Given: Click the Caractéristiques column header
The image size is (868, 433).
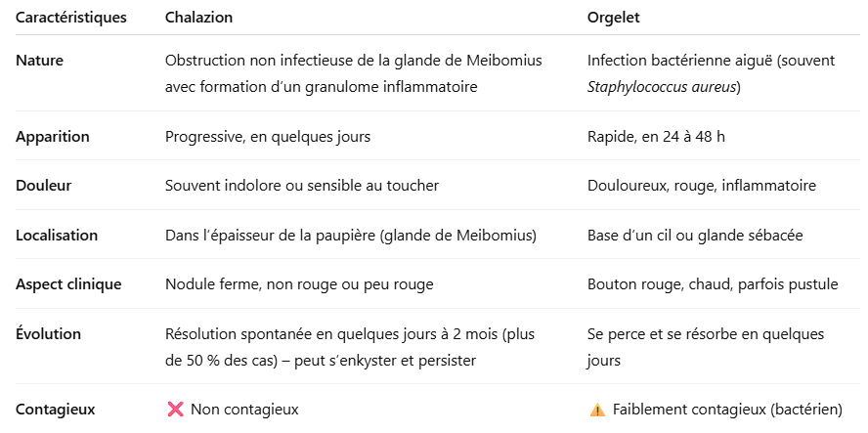Looking at the screenshot, I should tap(70, 18).
